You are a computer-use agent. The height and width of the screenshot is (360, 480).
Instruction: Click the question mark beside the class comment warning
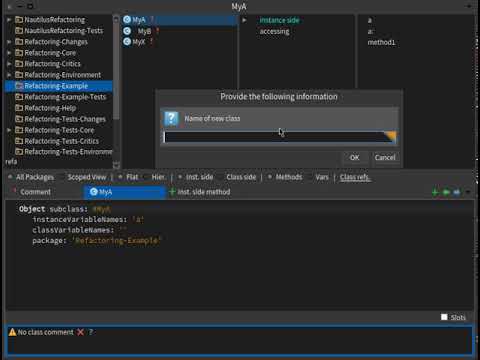(x=91, y=332)
